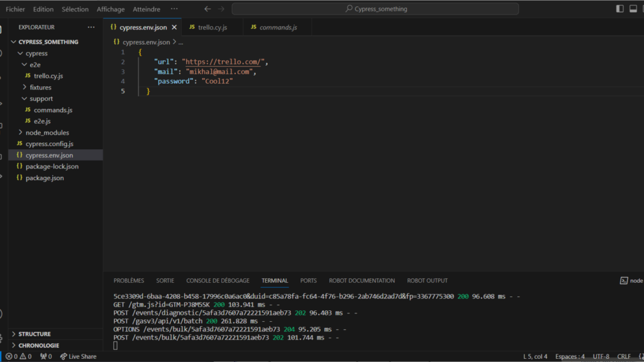Screen dimensions: 644x362
Task: Open the Affichage menu
Action: click(x=111, y=9)
